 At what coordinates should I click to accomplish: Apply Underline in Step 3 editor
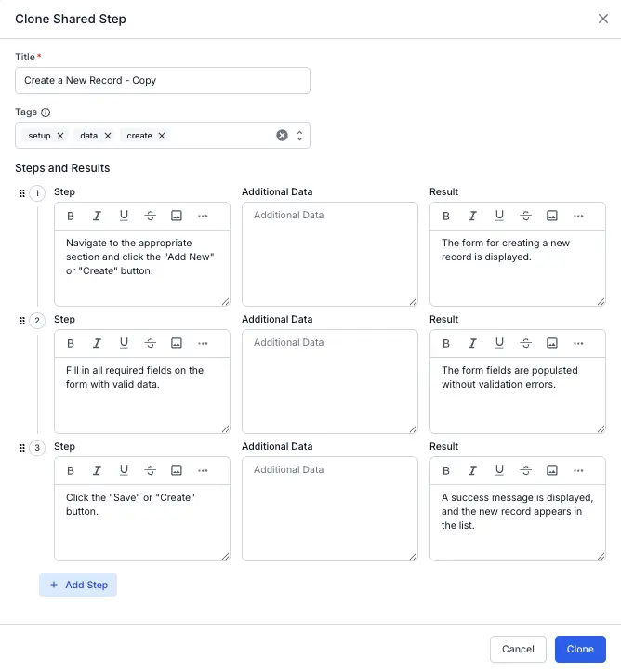[x=124, y=470]
